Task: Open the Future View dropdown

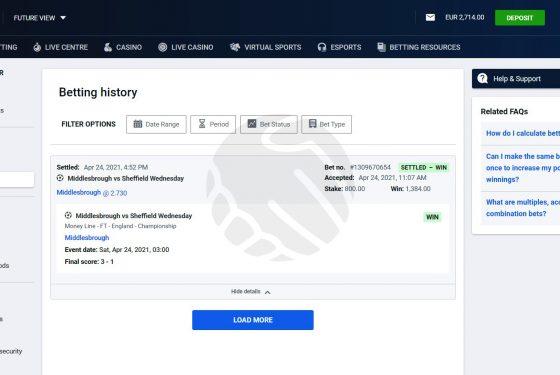Action: pos(40,18)
